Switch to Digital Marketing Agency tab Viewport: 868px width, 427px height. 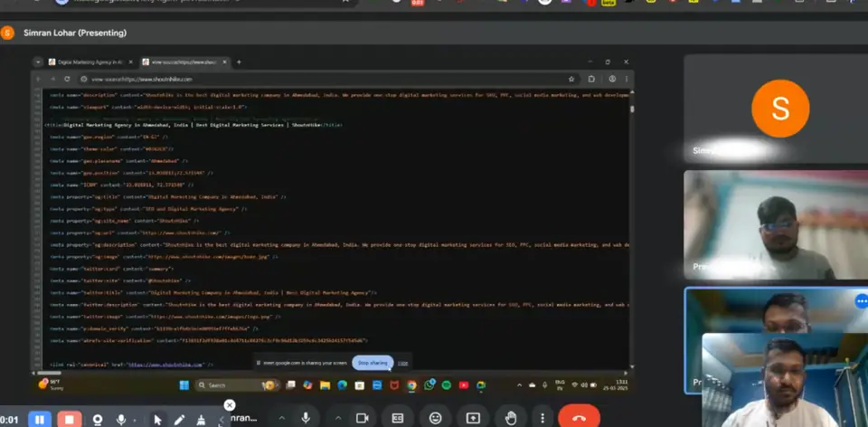point(88,62)
